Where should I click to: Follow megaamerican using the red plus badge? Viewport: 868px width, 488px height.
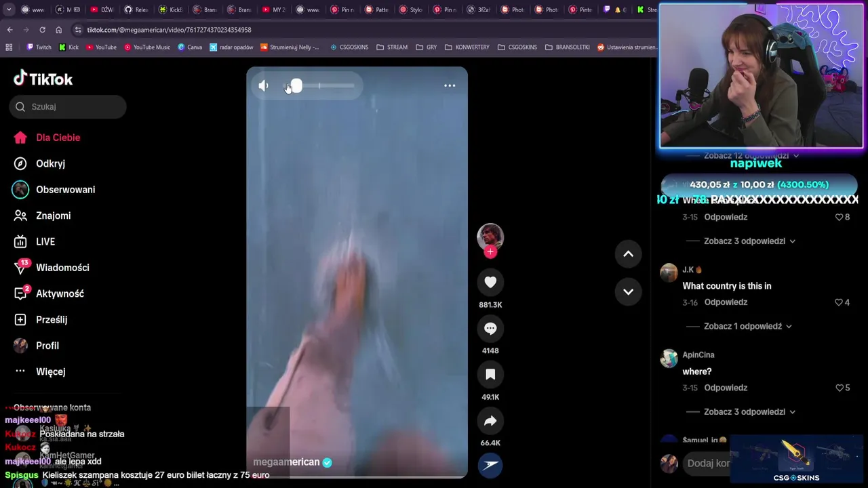click(490, 251)
